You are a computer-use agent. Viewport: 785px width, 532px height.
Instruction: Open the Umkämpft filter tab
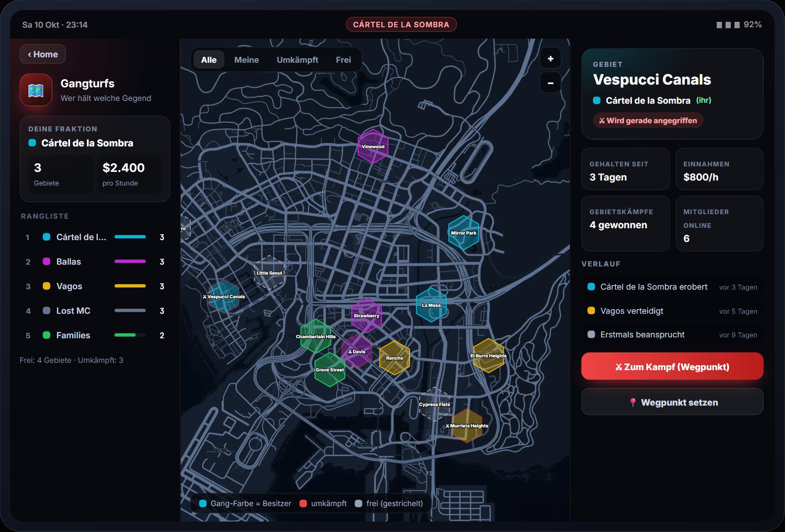(298, 60)
